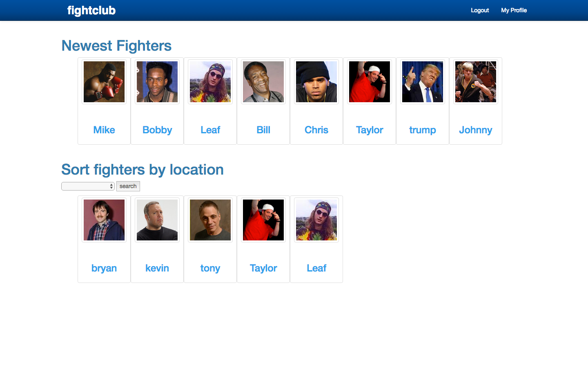Click the Logout link

(480, 10)
